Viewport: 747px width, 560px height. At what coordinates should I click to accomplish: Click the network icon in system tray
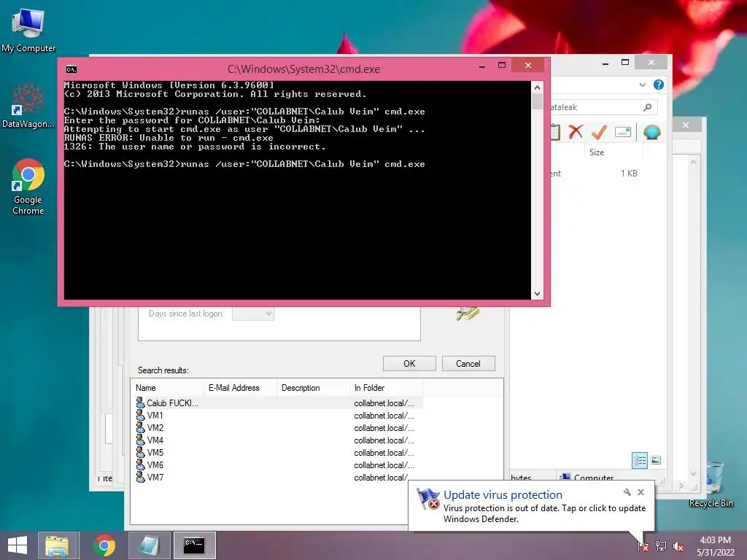[x=661, y=546]
